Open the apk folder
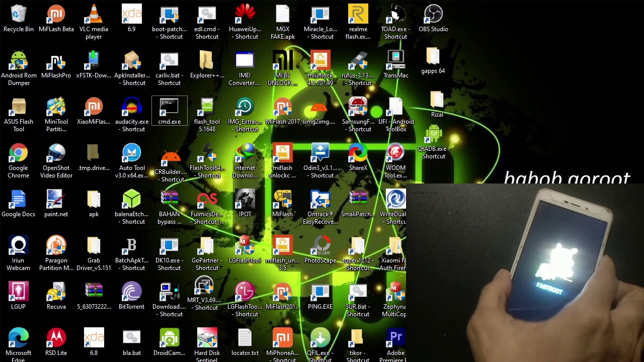Image resolution: width=644 pixels, height=362 pixels. tap(94, 200)
